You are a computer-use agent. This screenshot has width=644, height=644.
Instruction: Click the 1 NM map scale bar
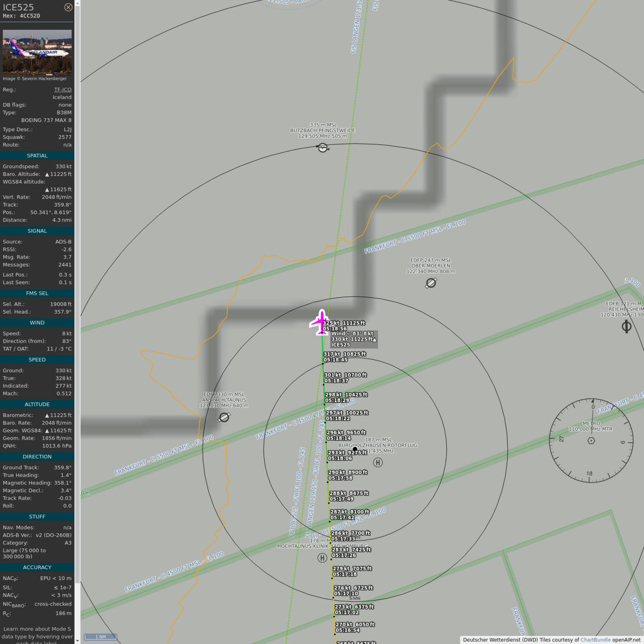(x=101, y=636)
